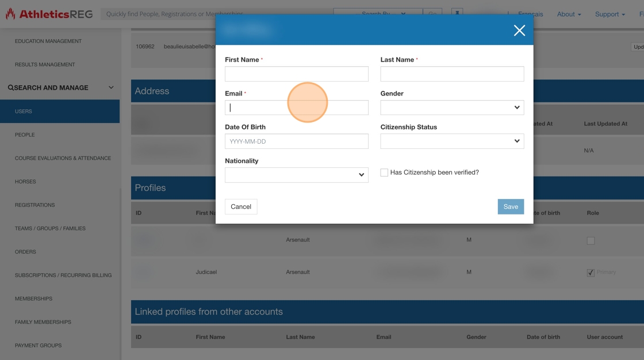Focus the Date Of Birth input

(296, 141)
